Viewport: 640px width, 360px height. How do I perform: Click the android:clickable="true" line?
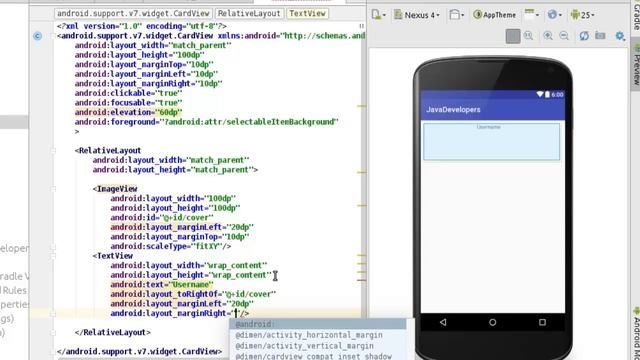click(129, 93)
